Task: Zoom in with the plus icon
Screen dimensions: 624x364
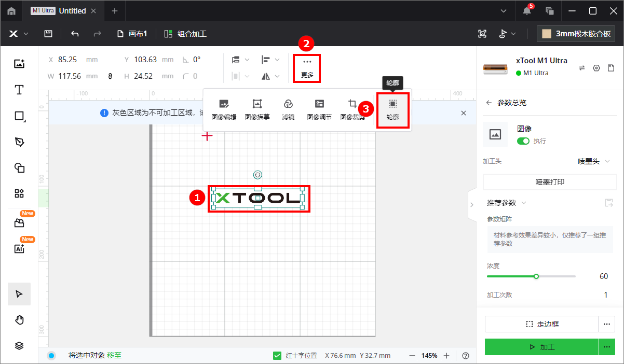Action: [446, 356]
